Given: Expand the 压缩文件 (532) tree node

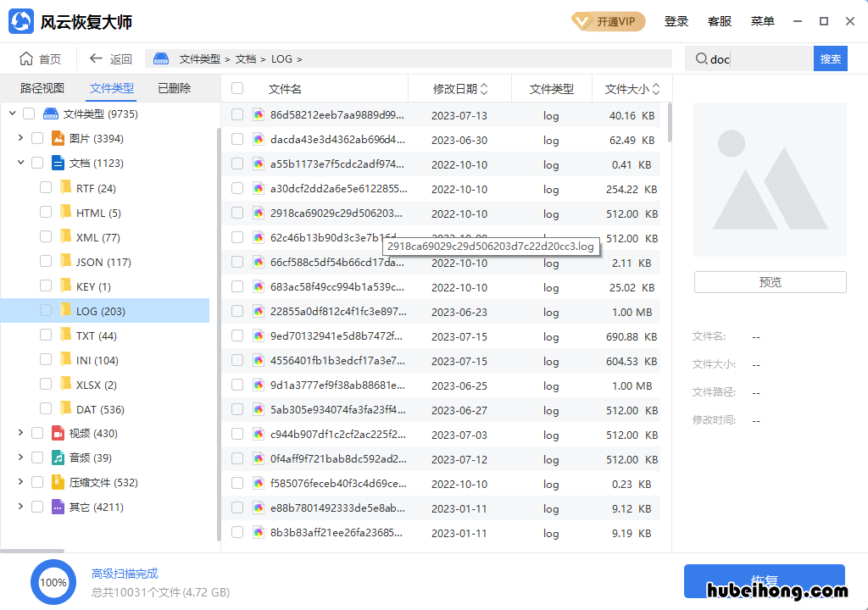Looking at the screenshot, I should click(20, 482).
